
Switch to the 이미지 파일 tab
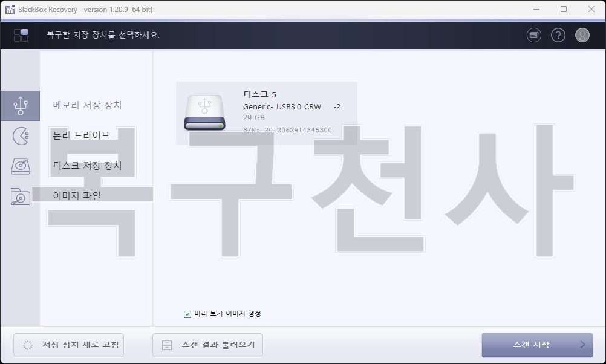[x=77, y=195]
